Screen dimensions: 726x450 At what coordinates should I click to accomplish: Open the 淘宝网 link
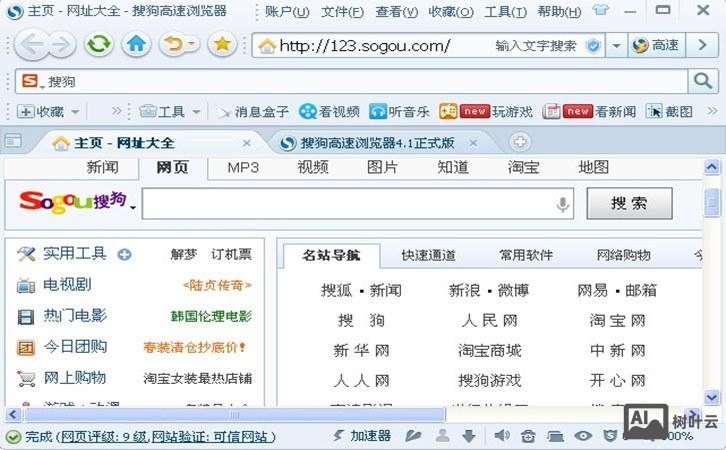617,320
